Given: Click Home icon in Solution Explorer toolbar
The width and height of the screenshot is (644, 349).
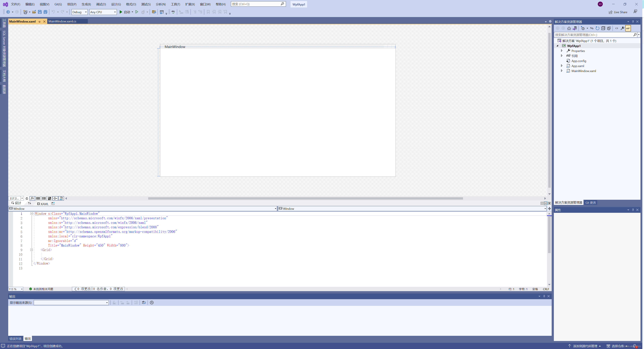Looking at the screenshot, I should tap(569, 28).
